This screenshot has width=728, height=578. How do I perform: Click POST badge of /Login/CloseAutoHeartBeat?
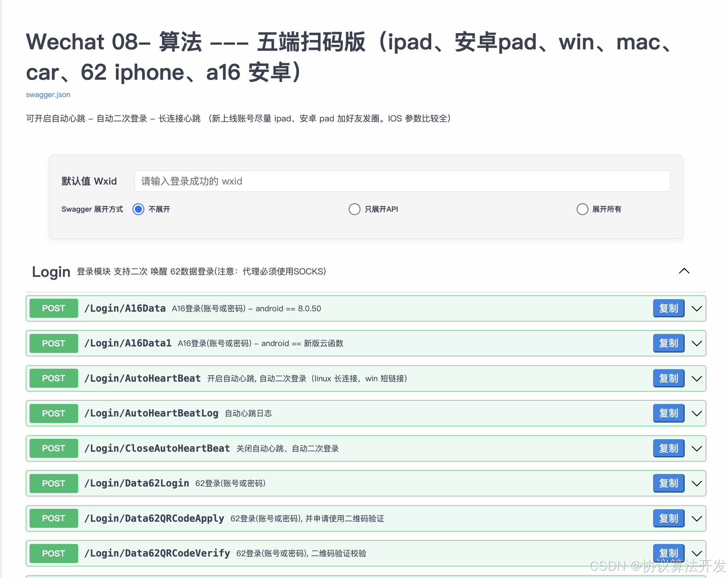click(53, 448)
